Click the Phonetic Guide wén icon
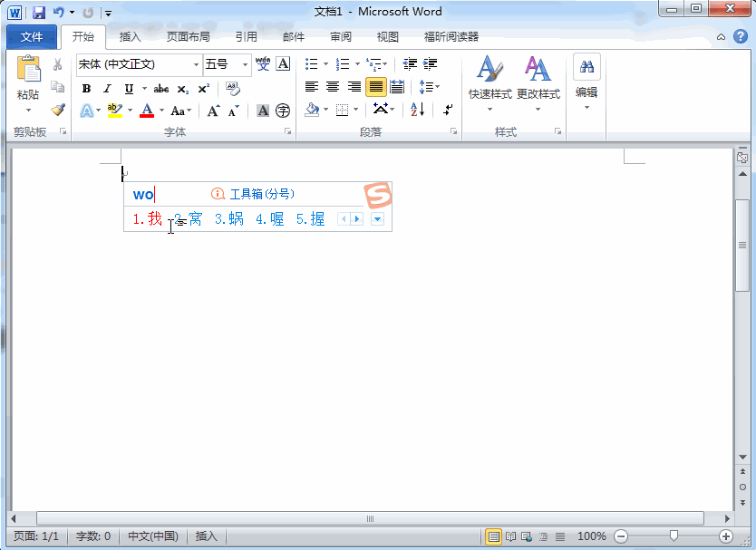This screenshot has width=756, height=550. pyautogui.click(x=263, y=63)
